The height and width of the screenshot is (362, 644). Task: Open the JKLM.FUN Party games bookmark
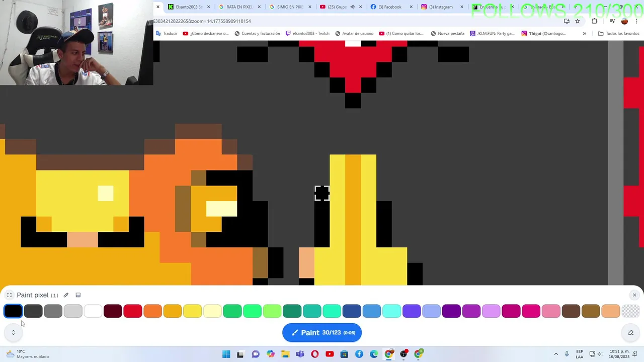[492, 34]
